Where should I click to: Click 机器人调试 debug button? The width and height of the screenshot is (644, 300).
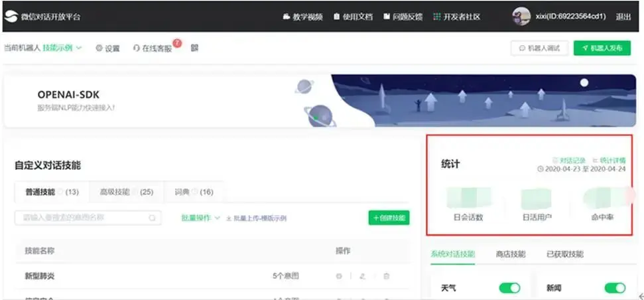[x=540, y=48]
